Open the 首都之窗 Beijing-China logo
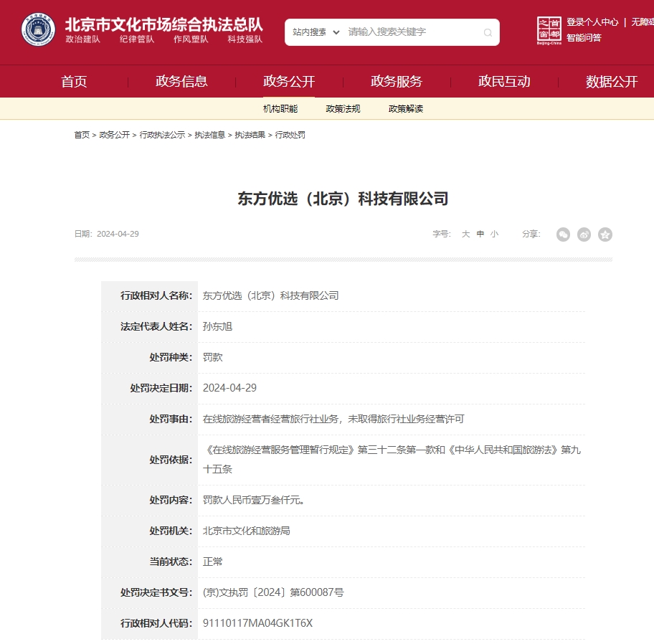 click(549, 30)
